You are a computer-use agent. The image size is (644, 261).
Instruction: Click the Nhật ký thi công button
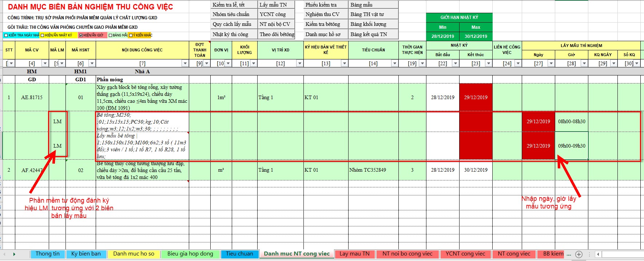click(x=231, y=34)
